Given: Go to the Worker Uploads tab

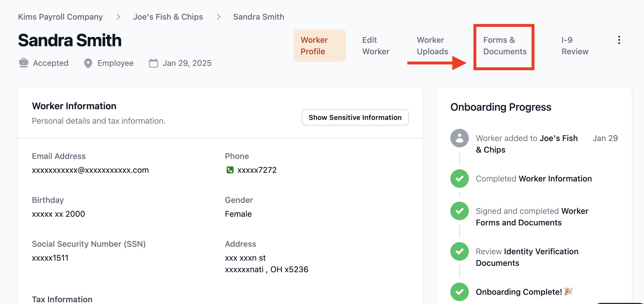Looking at the screenshot, I should [x=432, y=46].
